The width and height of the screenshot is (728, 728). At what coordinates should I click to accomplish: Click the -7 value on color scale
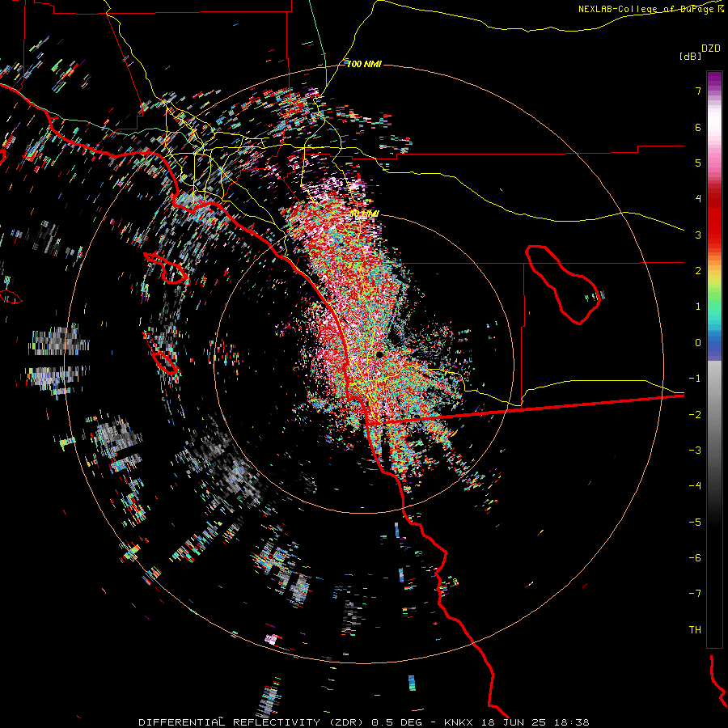point(695,594)
